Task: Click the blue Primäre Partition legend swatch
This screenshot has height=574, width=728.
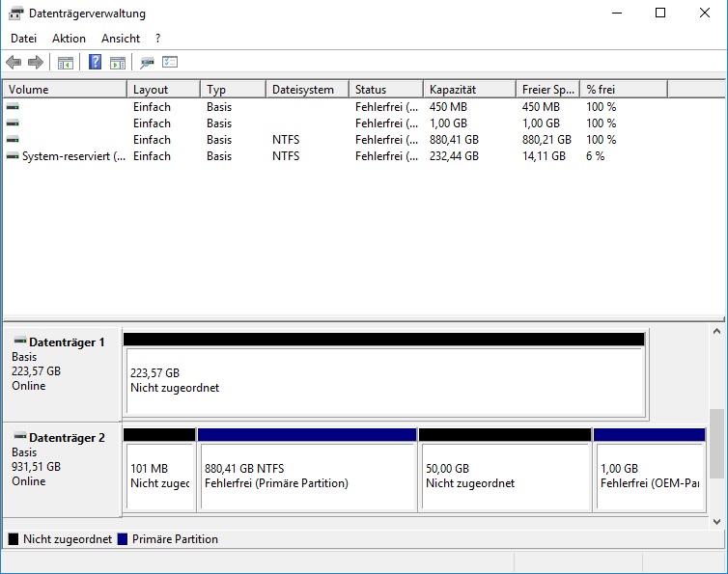Action: tap(123, 539)
